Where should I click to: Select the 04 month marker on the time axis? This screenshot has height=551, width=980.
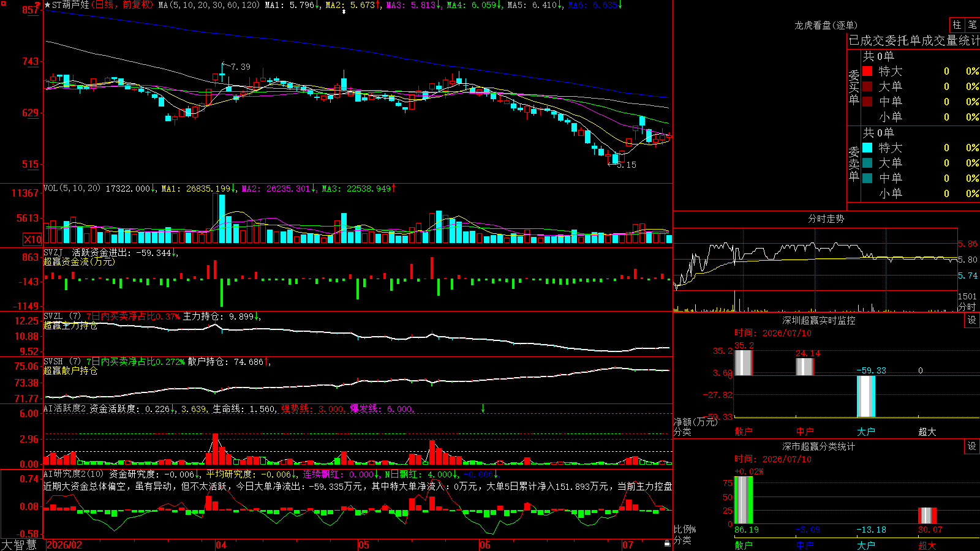221,545
